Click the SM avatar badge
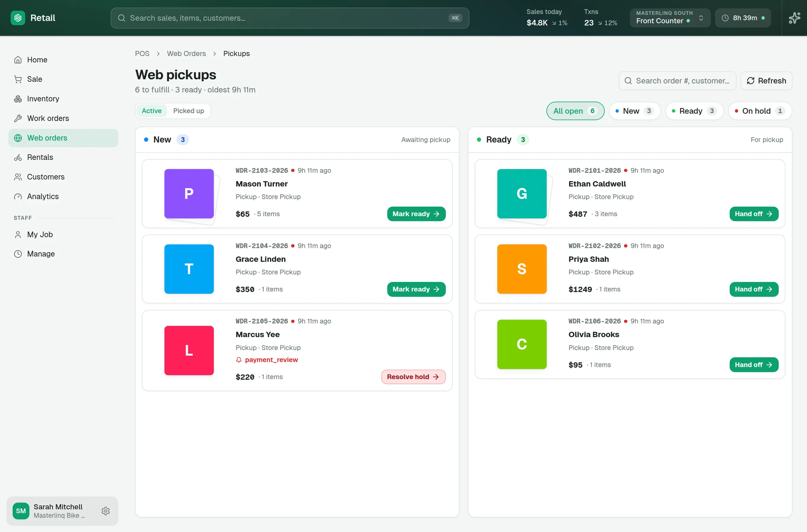The width and height of the screenshot is (807, 532). pyautogui.click(x=21, y=510)
